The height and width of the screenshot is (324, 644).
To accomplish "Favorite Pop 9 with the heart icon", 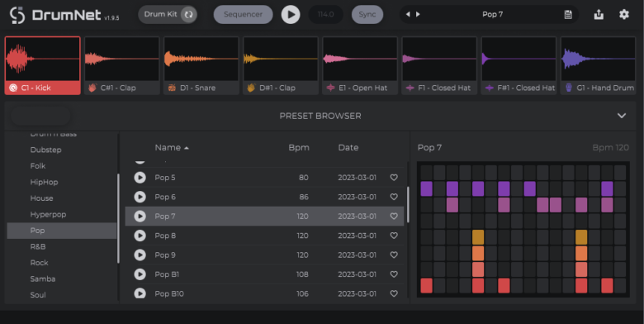I will click(x=394, y=255).
